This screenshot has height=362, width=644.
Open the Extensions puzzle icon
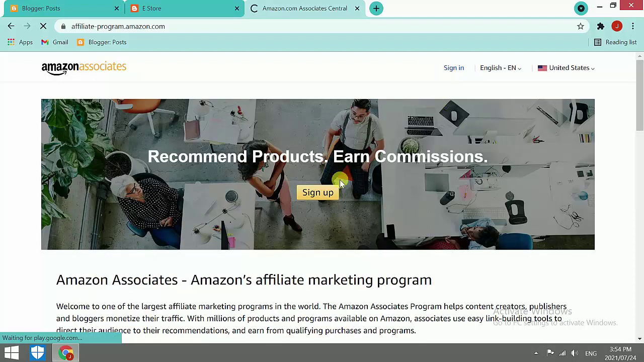coord(601,26)
